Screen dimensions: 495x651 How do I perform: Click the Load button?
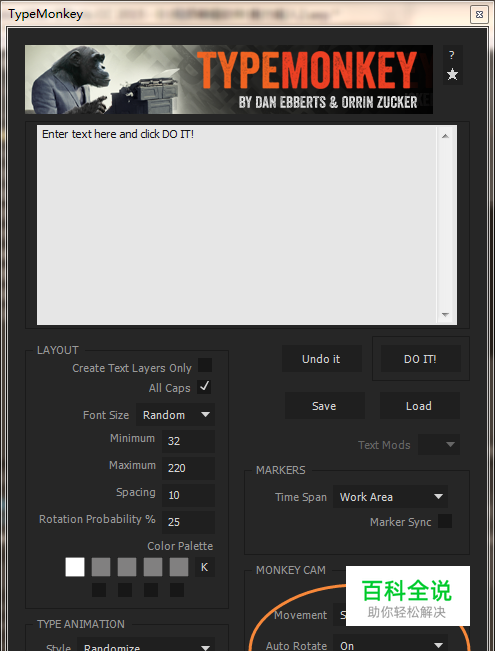(419, 406)
